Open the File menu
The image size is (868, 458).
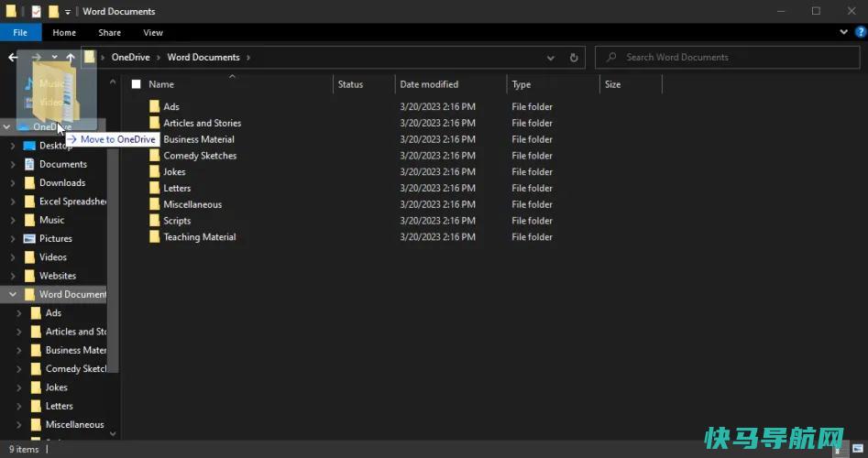(x=20, y=32)
